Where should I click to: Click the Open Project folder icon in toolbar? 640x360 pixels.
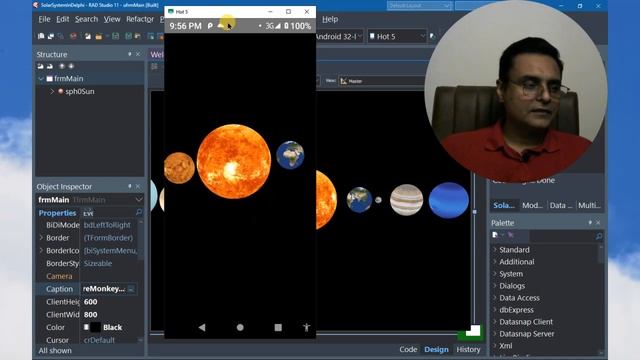[98, 36]
